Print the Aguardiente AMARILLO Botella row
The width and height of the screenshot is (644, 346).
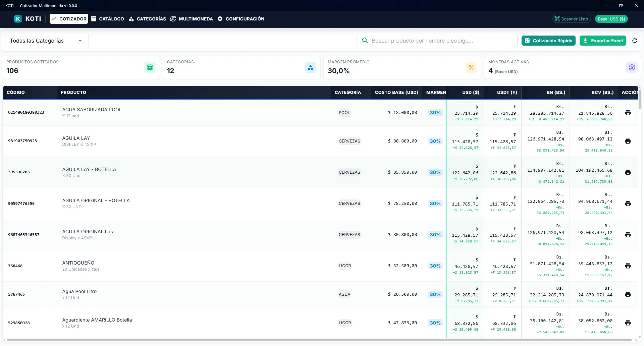tap(628, 323)
